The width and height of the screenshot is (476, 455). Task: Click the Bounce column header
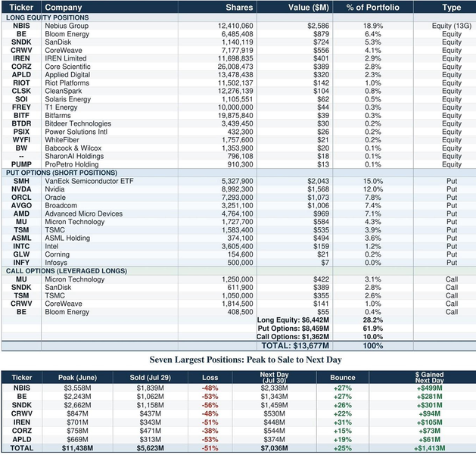tap(343, 378)
